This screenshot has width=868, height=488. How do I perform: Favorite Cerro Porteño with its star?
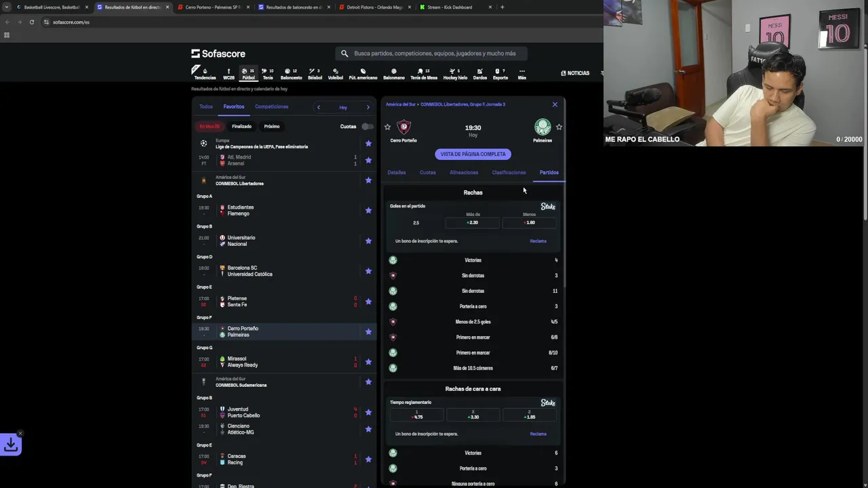tap(387, 127)
